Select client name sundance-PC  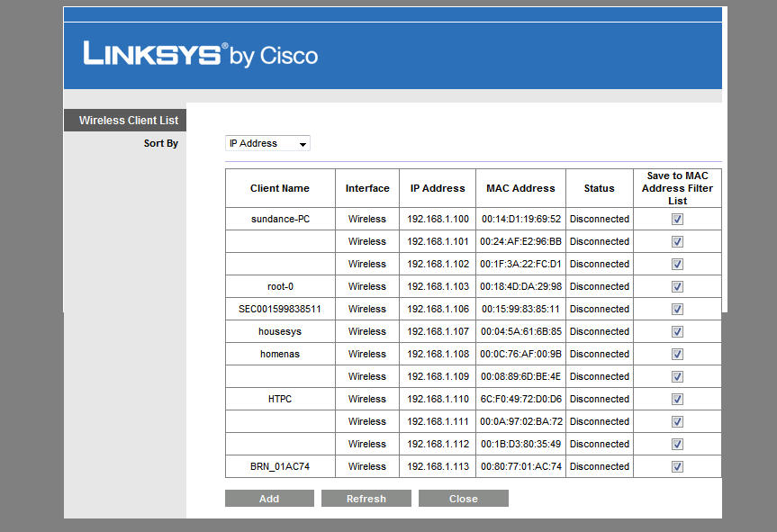point(280,219)
